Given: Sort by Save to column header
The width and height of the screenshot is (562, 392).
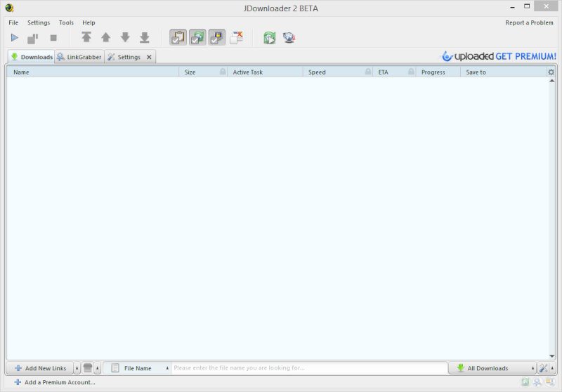Looking at the screenshot, I should click(x=504, y=72).
